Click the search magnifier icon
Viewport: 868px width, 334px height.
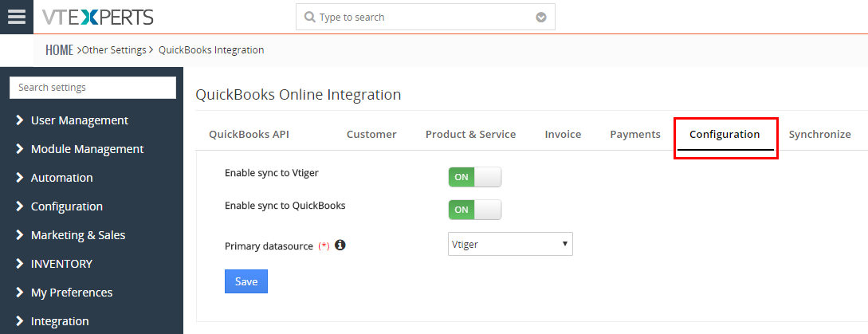click(x=310, y=18)
